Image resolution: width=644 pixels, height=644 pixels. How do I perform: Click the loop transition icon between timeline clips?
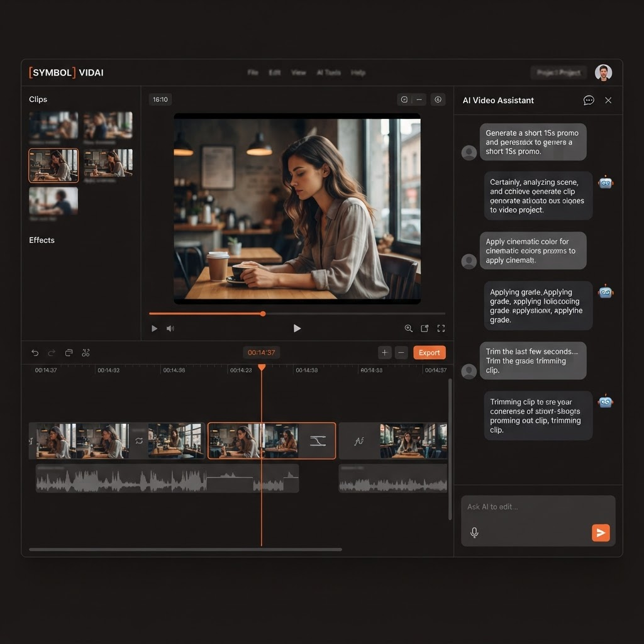coord(139,441)
